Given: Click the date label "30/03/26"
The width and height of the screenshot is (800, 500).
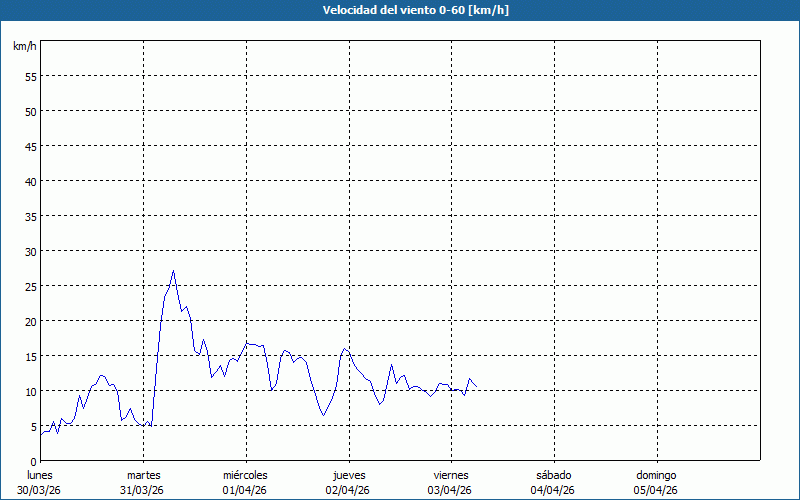Looking at the screenshot, I should coord(40,490).
